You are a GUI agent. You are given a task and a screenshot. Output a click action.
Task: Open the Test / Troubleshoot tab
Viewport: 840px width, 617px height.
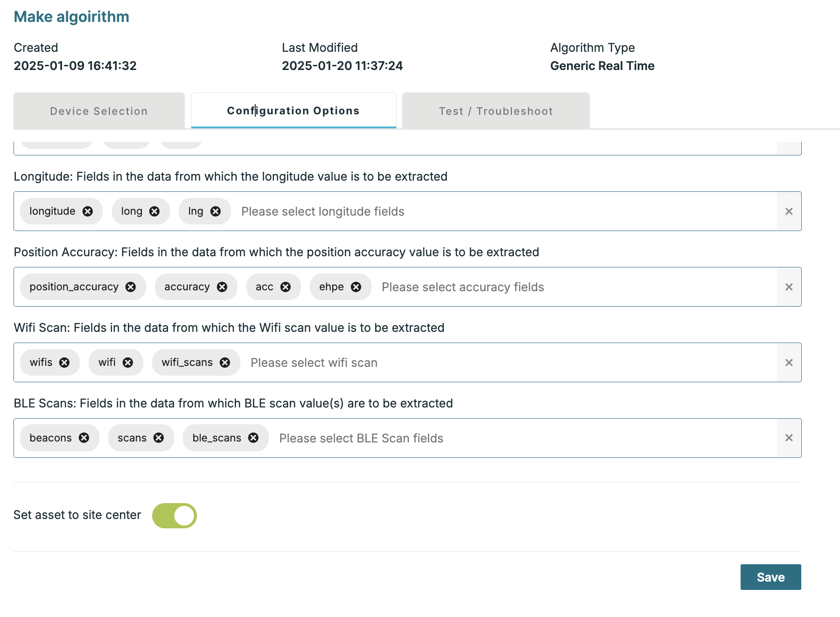496,111
